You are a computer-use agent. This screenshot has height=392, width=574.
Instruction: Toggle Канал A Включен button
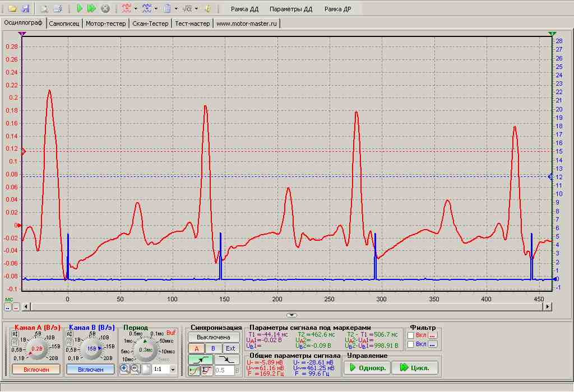(x=36, y=370)
